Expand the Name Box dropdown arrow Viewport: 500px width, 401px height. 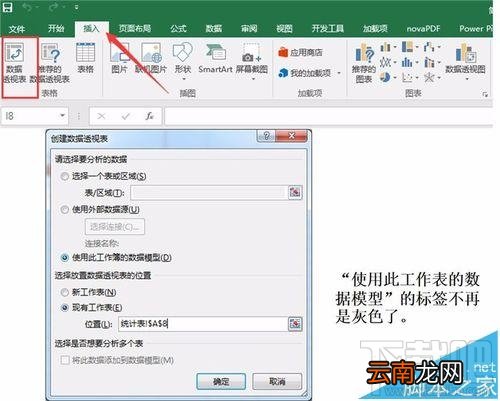(62, 116)
